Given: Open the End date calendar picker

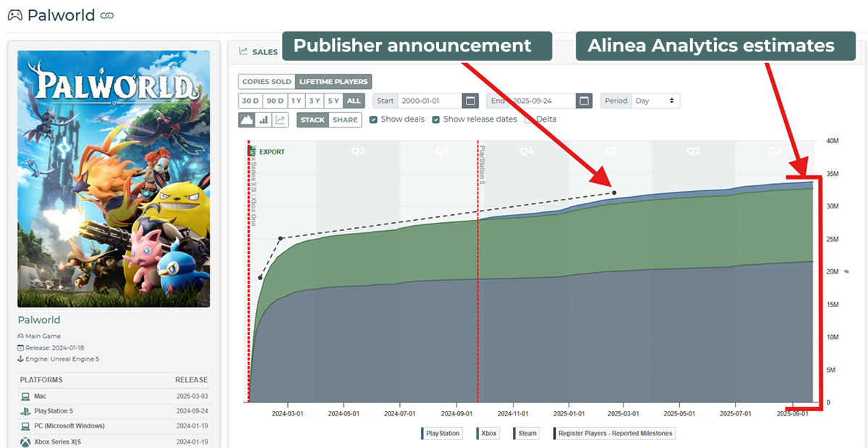Looking at the screenshot, I should [x=585, y=101].
